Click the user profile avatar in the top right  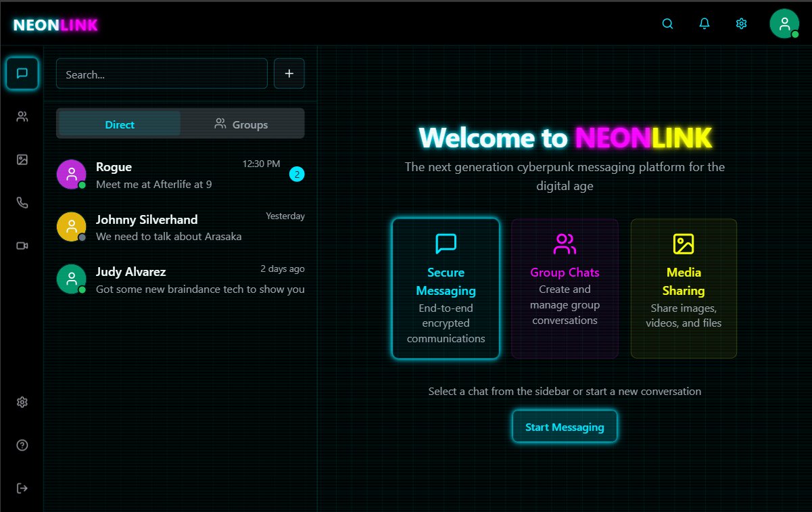784,24
